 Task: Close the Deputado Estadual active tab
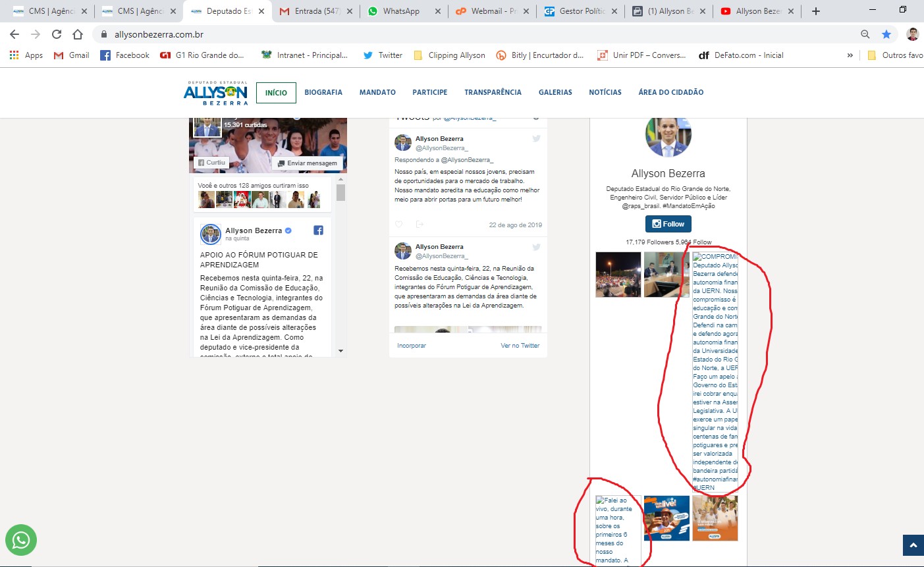[261, 11]
